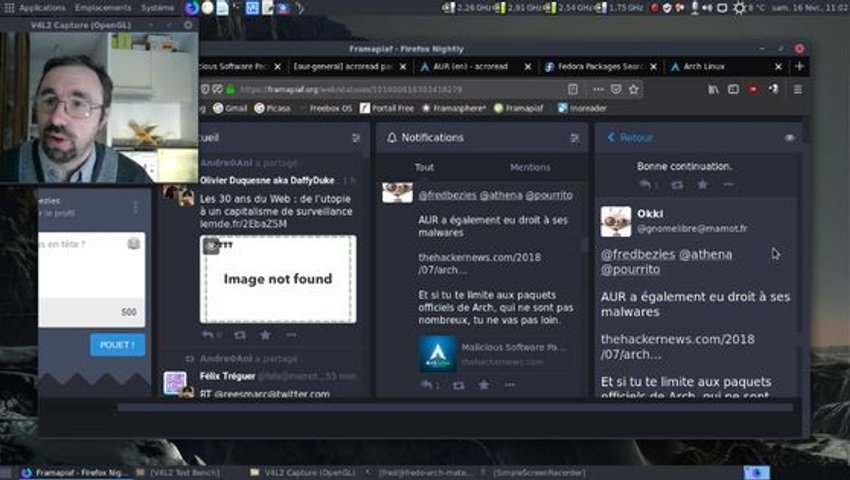Close the 'Arch Linux' tab
The height and width of the screenshot is (480, 850).
778,67
